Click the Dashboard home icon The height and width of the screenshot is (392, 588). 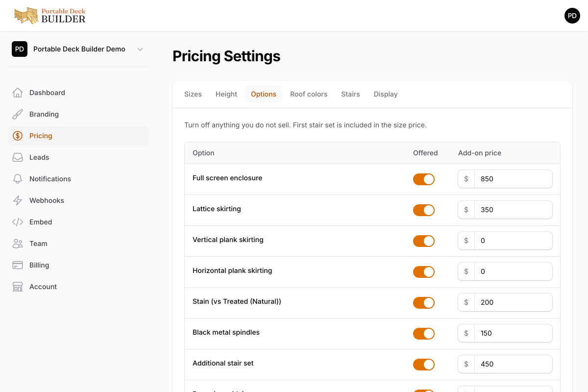tap(18, 93)
